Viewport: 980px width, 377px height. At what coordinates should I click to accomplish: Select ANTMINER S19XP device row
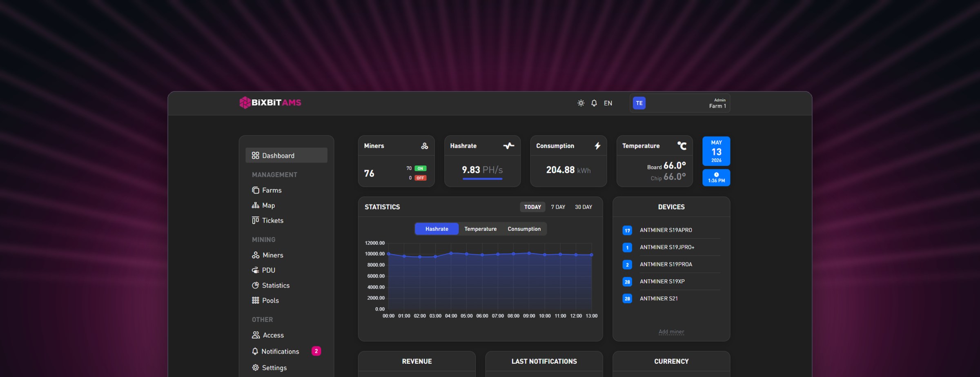tap(671, 281)
